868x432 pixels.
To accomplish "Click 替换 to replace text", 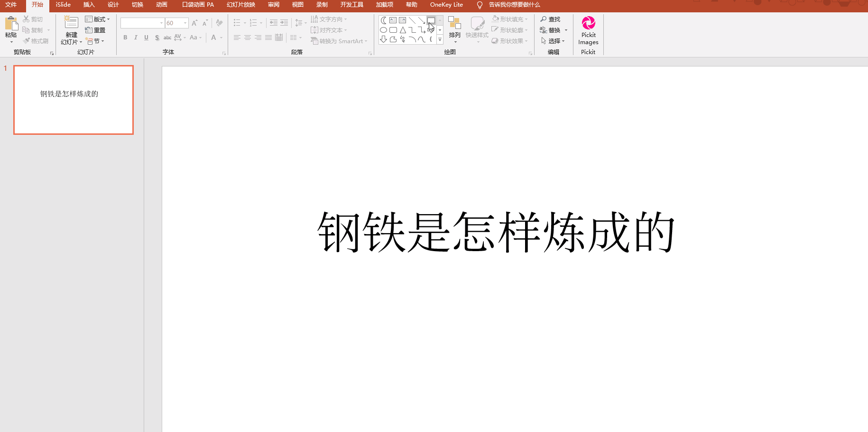I will point(555,29).
